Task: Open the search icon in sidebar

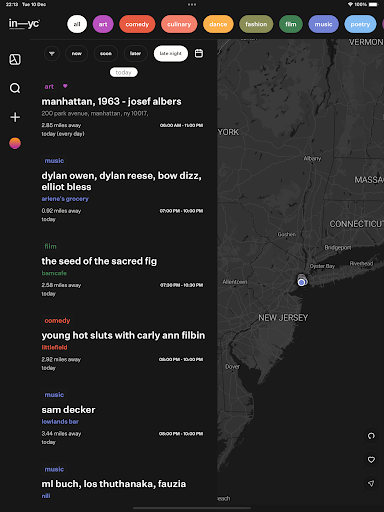Action: click(15, 88)
